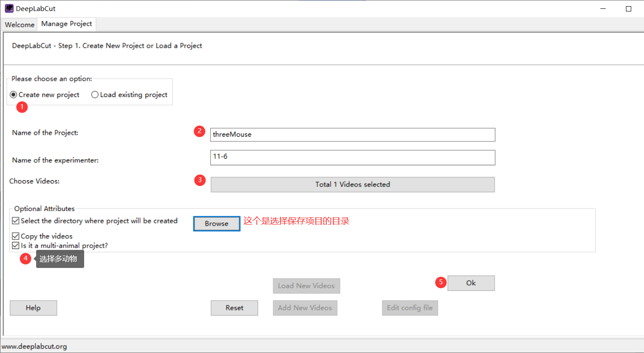Click the Name of the Project field
The height and width of the screenshot is (353, 644).
(x=352, y=134)
